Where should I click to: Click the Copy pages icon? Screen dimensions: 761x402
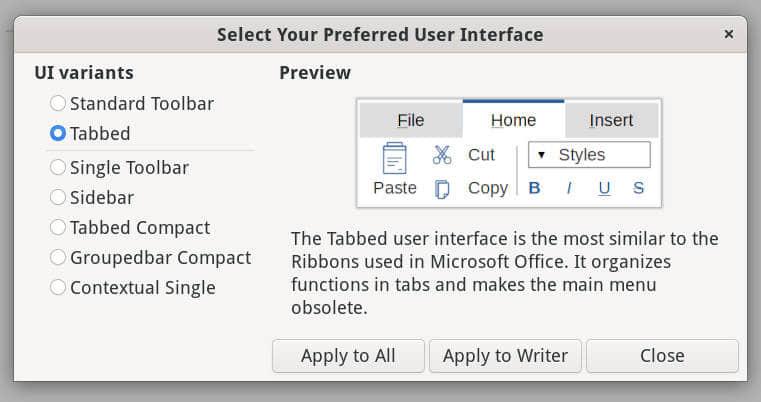point(442,188)
